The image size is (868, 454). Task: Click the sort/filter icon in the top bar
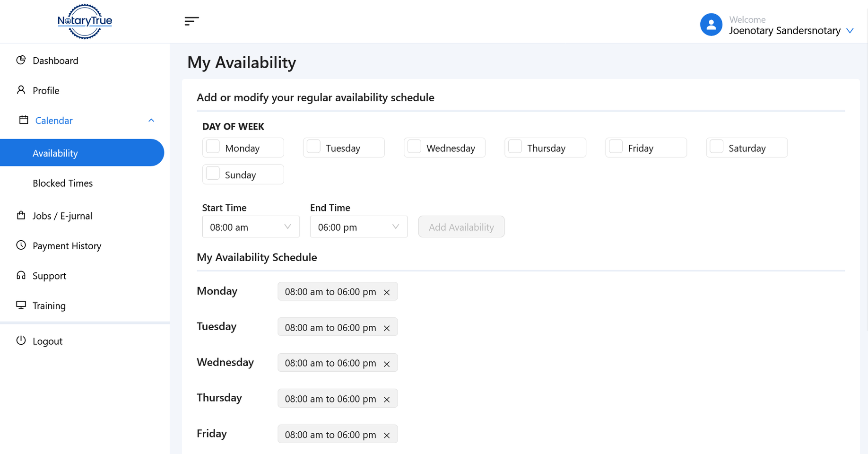point(191,21)
